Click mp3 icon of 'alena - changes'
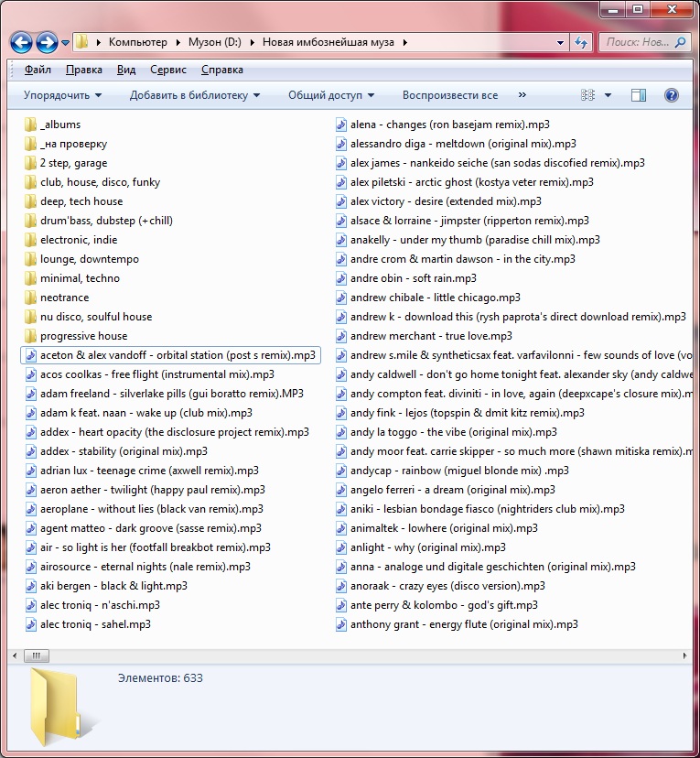 (x=341, y=125)
